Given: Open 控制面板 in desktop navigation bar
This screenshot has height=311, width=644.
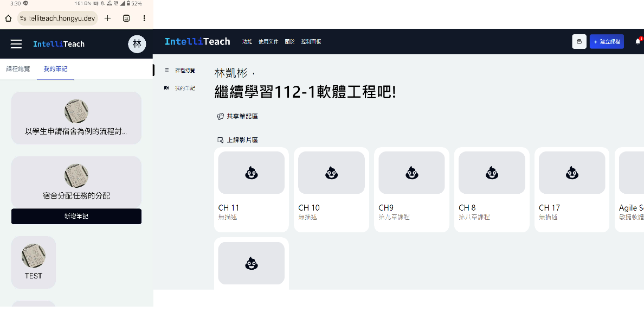Looking at the screenshot, I should click(x=311, y=42).
